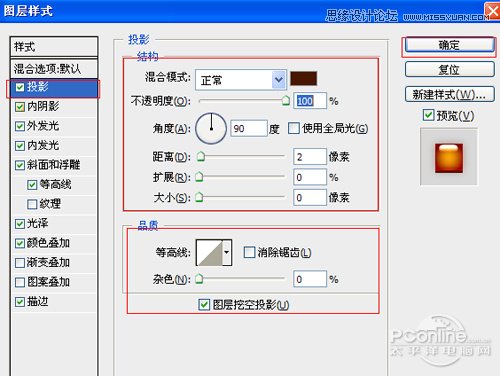This screenshot has height=376, width=500.
Task: Select the 颜色叠加 style entry
Action: 48,243
